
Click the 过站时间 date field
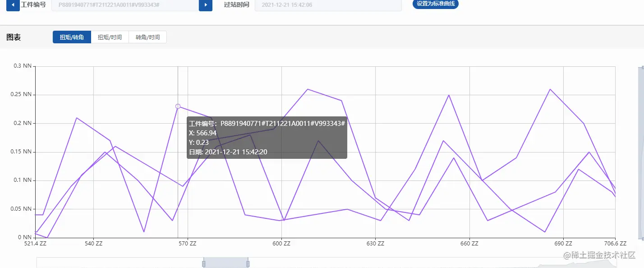328,5
